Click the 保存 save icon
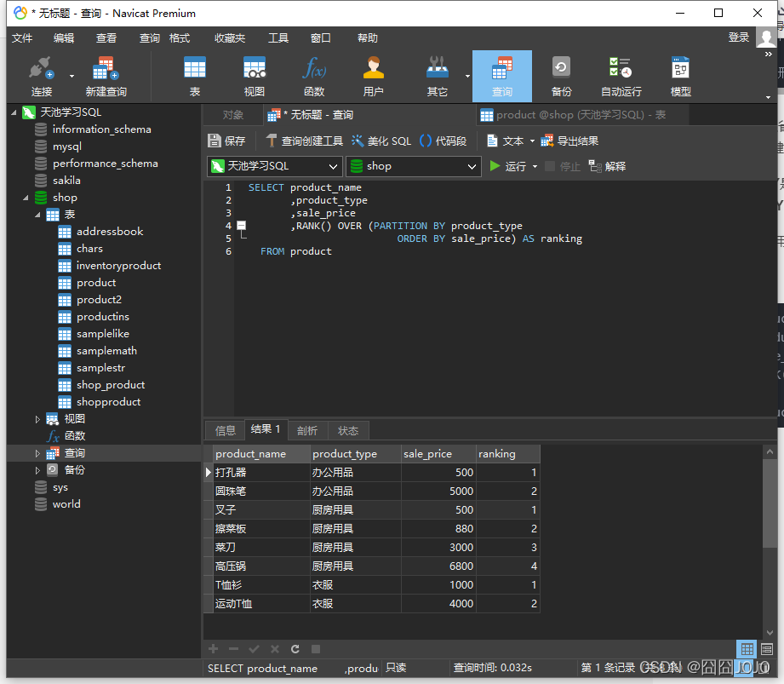 (x=226, y=141)
